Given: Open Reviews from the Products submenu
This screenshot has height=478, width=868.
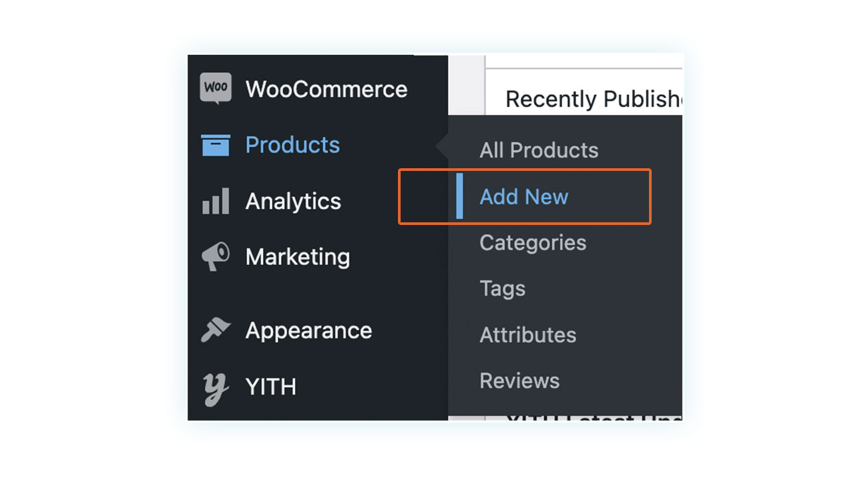Looking at the screenshot, I should pyautogui.click(x=519, y=381).
